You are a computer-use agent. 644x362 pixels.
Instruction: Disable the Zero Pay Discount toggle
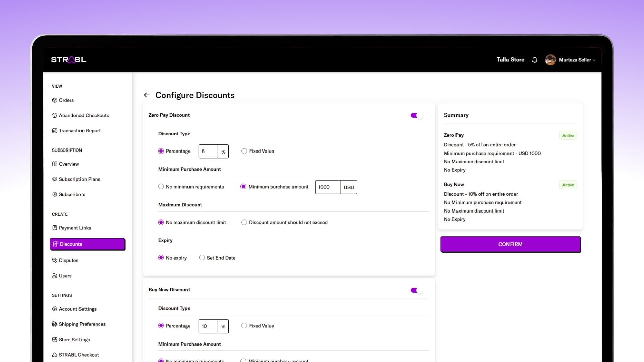pos(417,115)
